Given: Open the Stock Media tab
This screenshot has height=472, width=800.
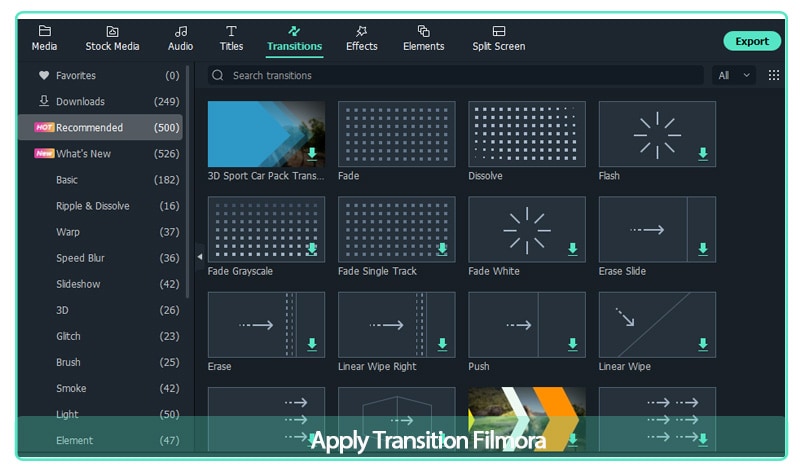Looking at the screenshot, I should click(x=112, y=39).
